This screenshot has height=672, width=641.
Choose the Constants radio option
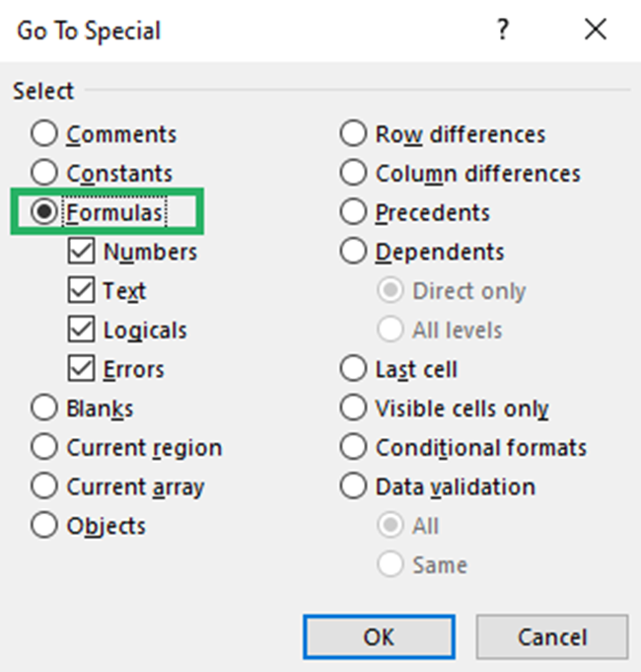click(x=44, y=174)
